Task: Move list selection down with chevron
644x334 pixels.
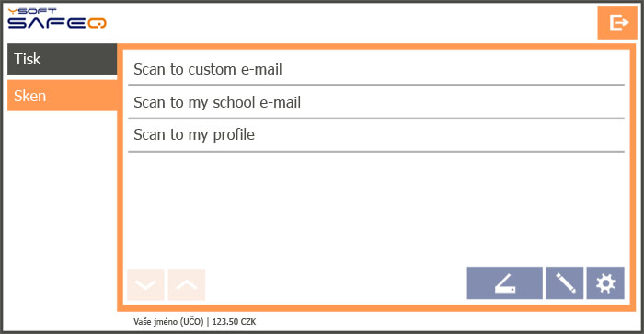Action: [145, 284]
